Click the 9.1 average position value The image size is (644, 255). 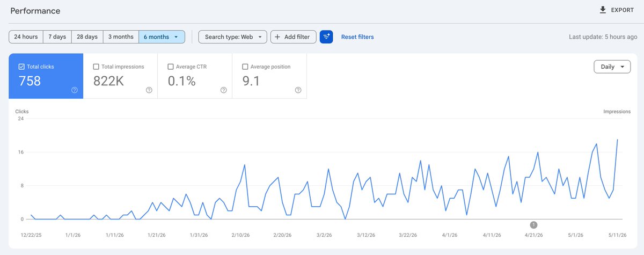pyautogui.click(x=251, y=81)
